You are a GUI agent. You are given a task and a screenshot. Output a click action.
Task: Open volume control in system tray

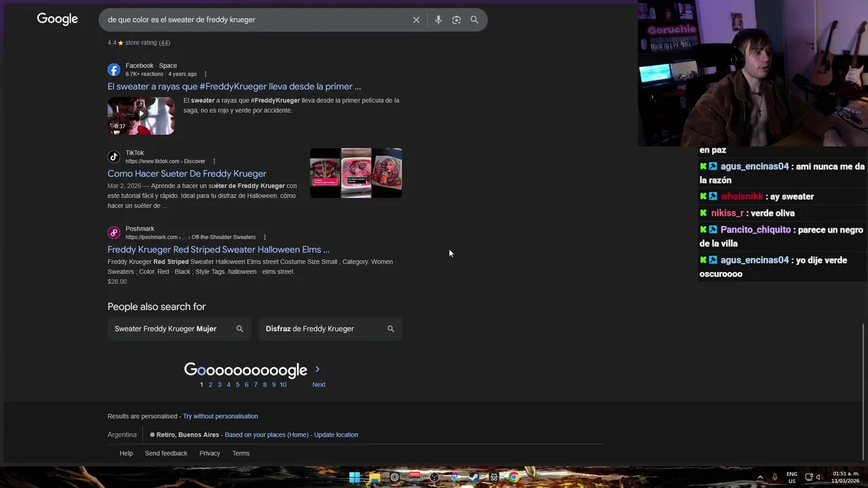pyautogui.click(x=818, y=477)
